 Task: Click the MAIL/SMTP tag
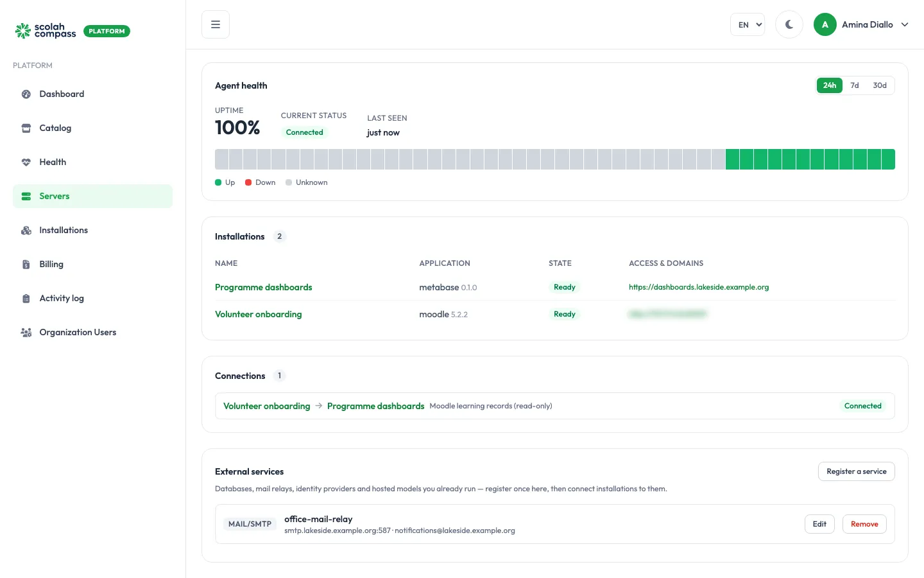(250, 524)
